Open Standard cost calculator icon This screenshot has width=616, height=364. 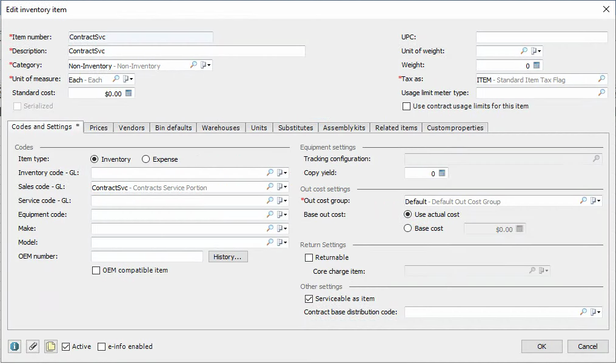tap(129, 93)
